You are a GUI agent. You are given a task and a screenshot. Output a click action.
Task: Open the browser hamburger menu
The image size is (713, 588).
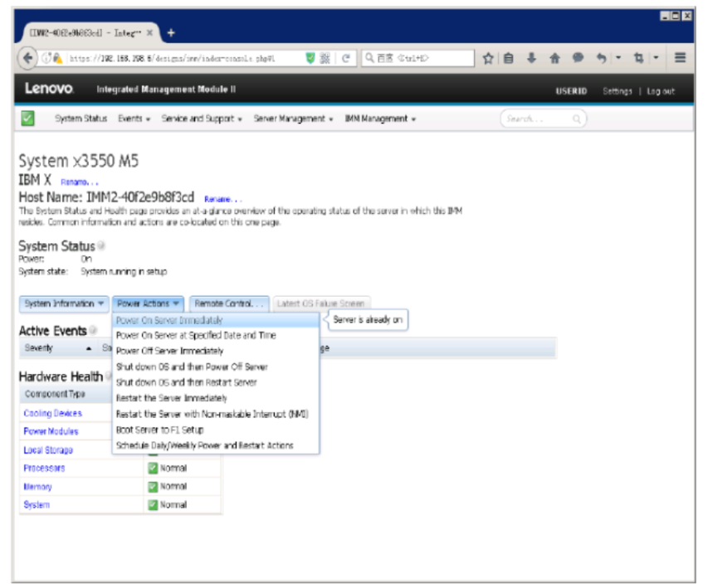coord(681,58)
